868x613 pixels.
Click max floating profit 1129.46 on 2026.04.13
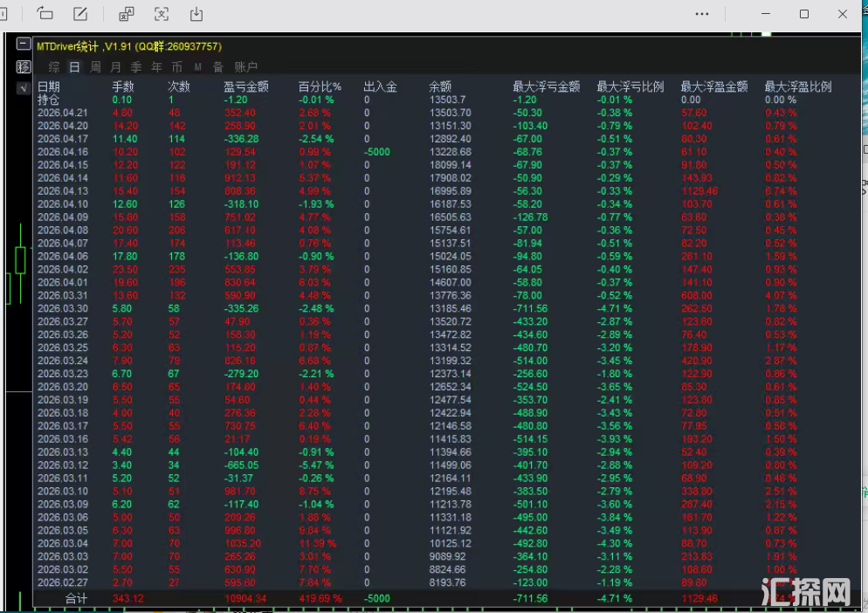click(699, 191)
